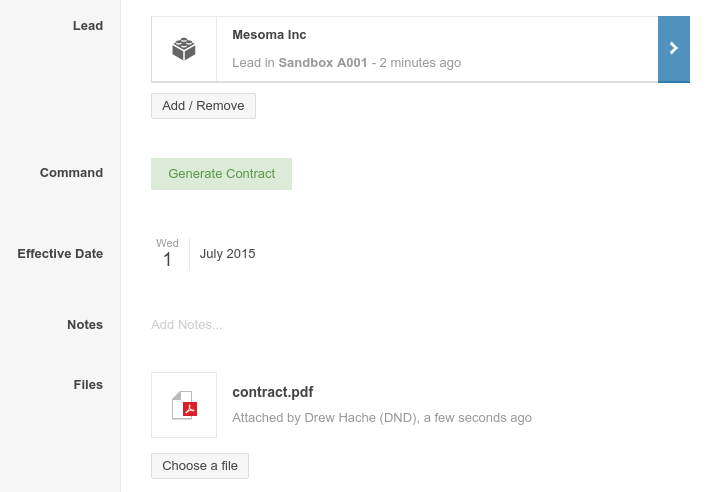Click the Mesoma Inc lead title
The height and width of the screenshot is (492, 708).
269,35
